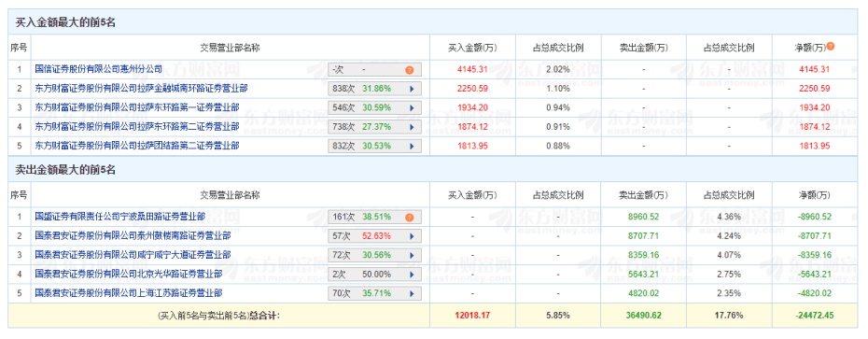Open 国泰君安北京光华路证券营业部 link
This screenshot has width=868, height=339.
(x=129, y=274)
